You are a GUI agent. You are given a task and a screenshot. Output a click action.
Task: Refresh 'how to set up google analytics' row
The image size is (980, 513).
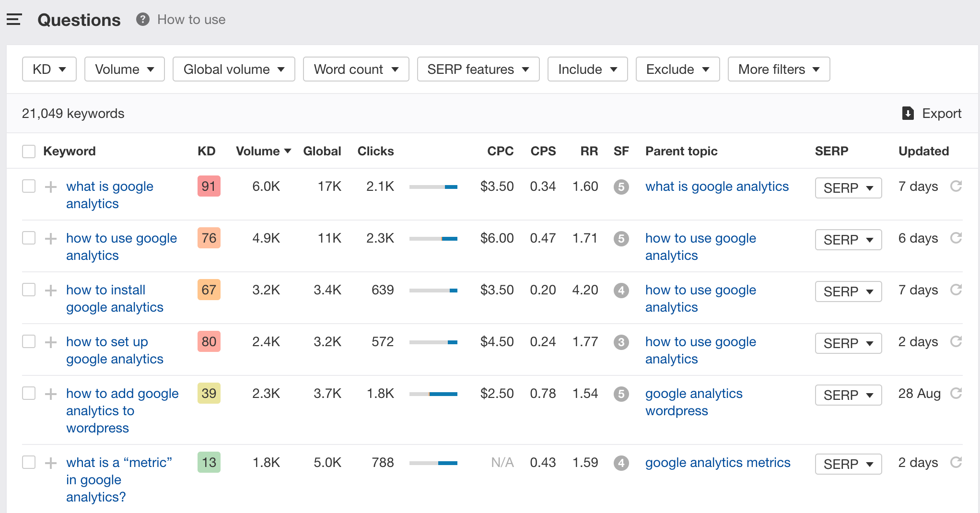(x=956, y=341)
